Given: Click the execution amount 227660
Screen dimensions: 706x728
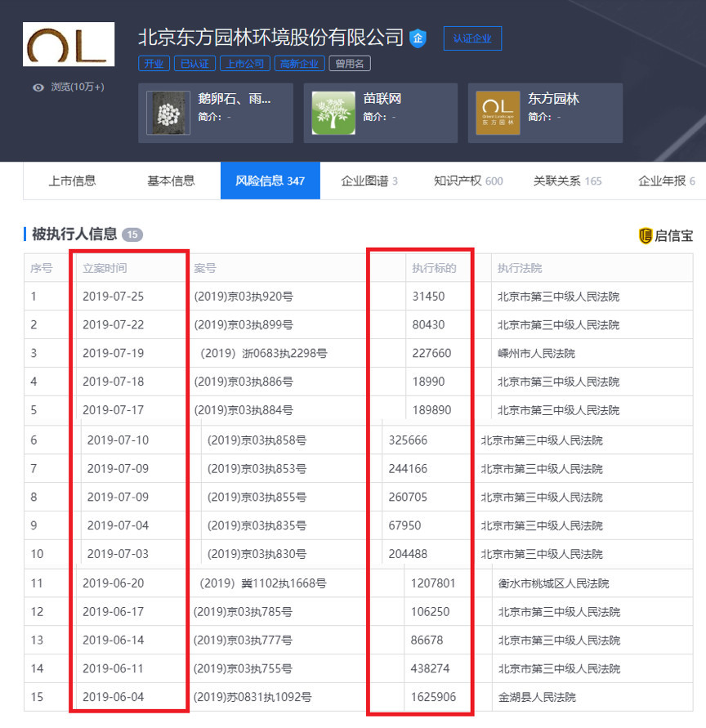Looking at the screenshot, I should click(x=431, y=353).
